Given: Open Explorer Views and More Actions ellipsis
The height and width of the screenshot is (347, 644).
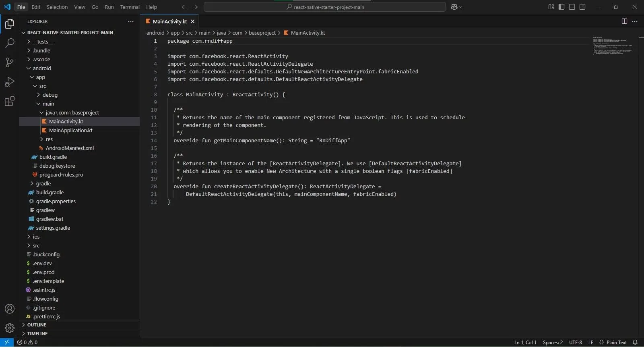Looking at the screenshot, I should point(131,21).
